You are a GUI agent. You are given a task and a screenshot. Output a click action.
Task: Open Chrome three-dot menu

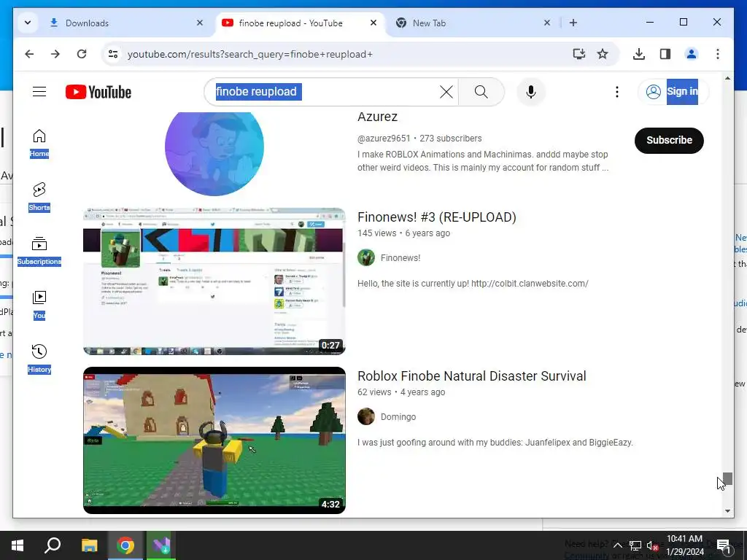pos(718,54)
